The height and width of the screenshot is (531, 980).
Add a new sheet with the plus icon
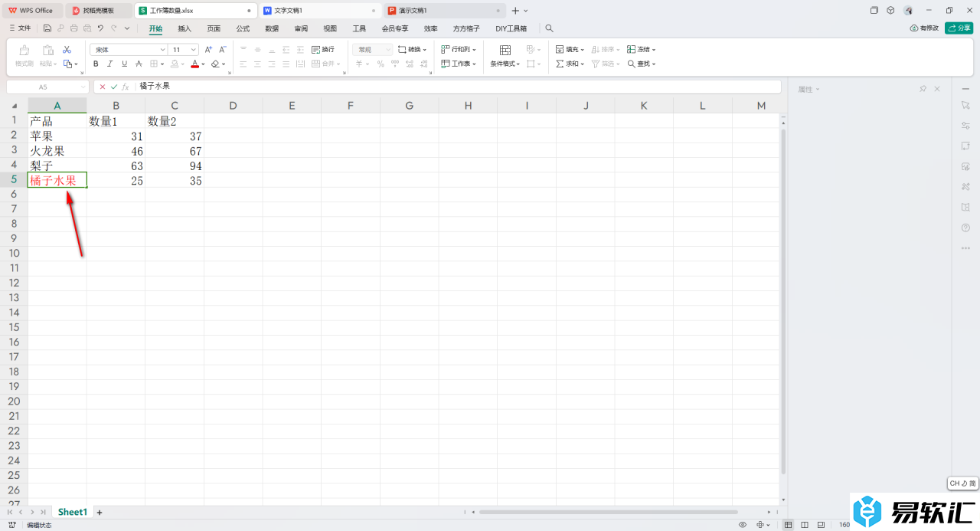click(x=99, y=512)
